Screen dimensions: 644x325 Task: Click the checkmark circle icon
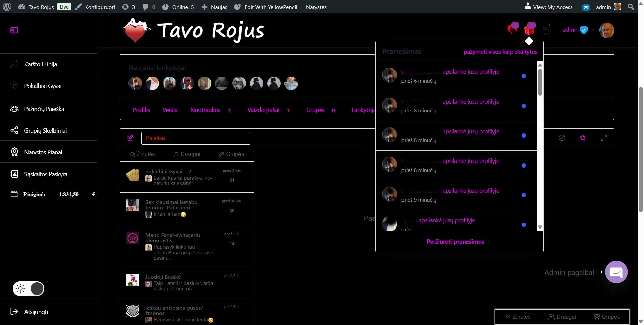click(x=562, y=138)
